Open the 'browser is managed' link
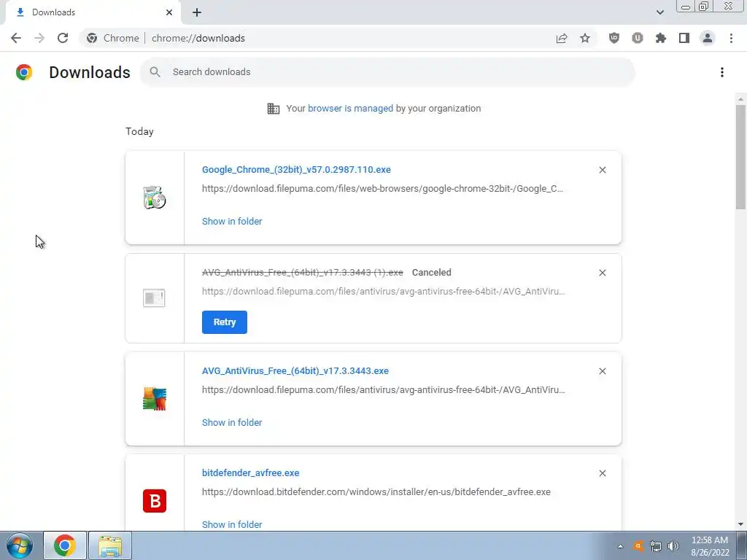Image resolution: width=747 pixels, height=560 pixels. click(350, 108)
